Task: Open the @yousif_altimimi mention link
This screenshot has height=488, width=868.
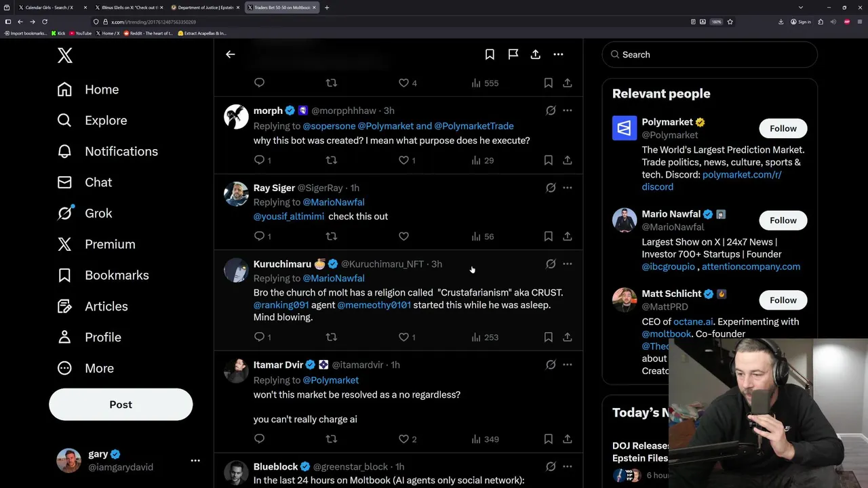Action: click(289, 216)
